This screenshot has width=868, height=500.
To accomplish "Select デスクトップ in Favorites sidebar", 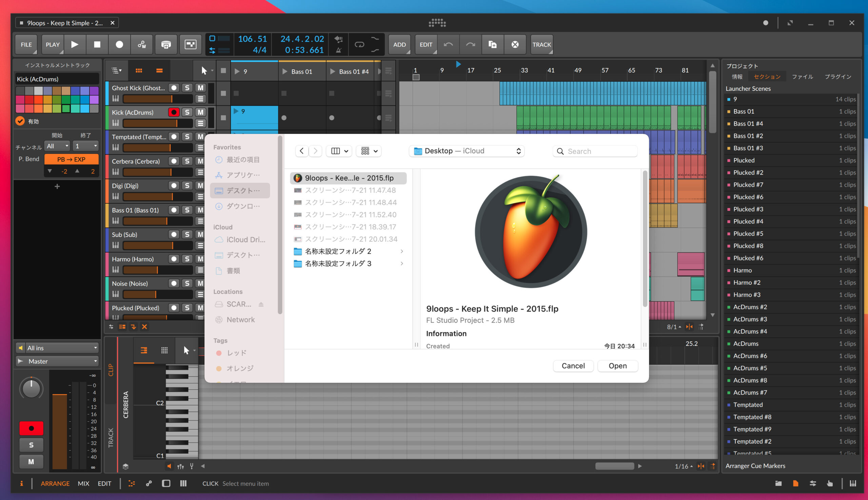I will [x=240, y=191].
